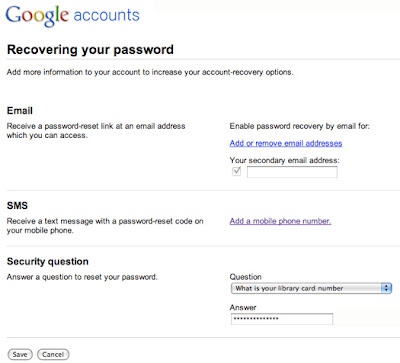Click the Email section heading
Screen dimensions: 400x363
[20, 111]
